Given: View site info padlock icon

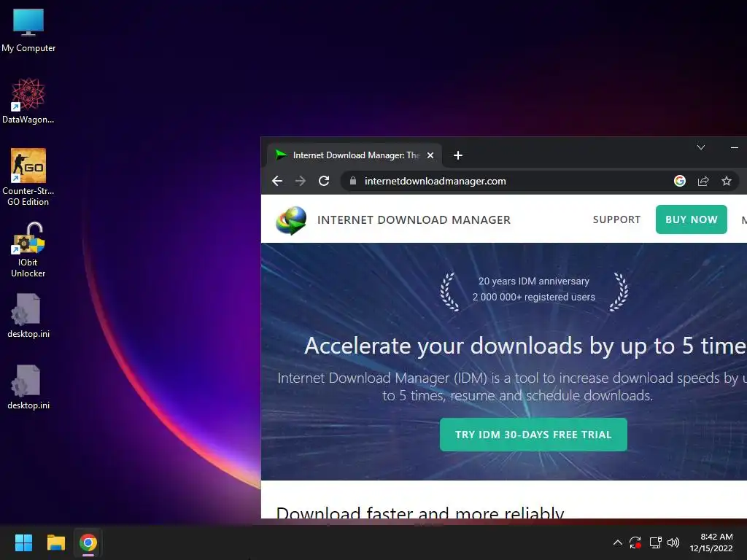Looking at the screenshot, I should pyautogui.click(x=353, y=181).
